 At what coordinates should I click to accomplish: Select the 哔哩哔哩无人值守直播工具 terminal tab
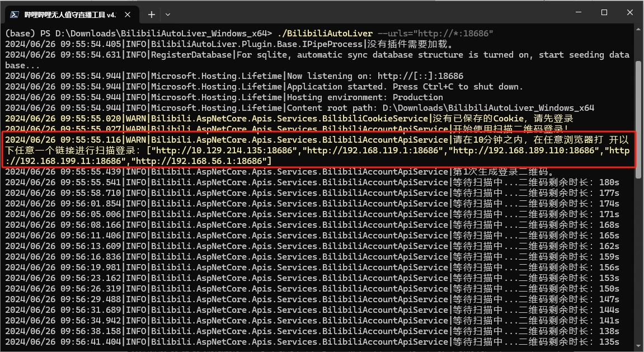coord(71,15)
